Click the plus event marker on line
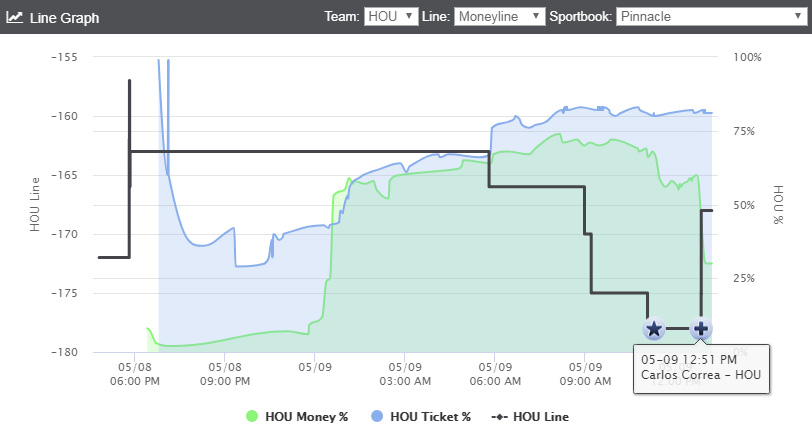 click(701, 329)
